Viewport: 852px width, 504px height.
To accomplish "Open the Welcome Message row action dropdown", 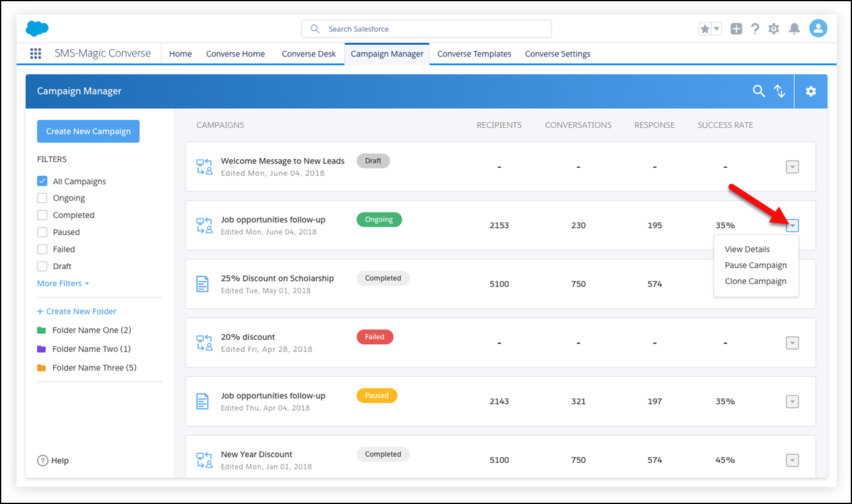I will [x=792, y=167].
